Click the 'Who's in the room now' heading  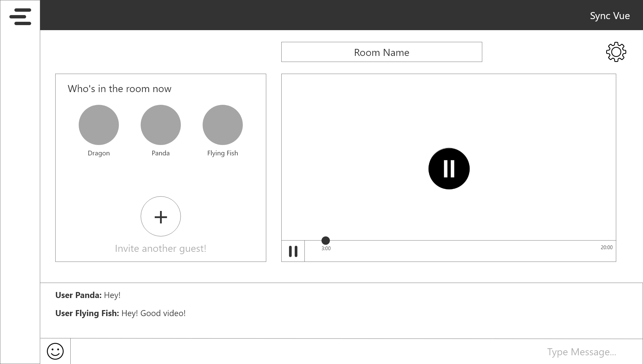coord(120,89)
